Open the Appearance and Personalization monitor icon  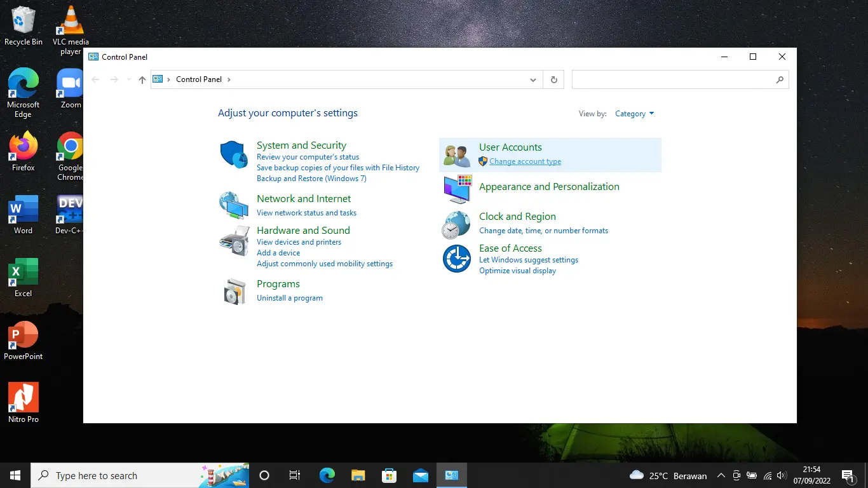(x=457, y=189)
